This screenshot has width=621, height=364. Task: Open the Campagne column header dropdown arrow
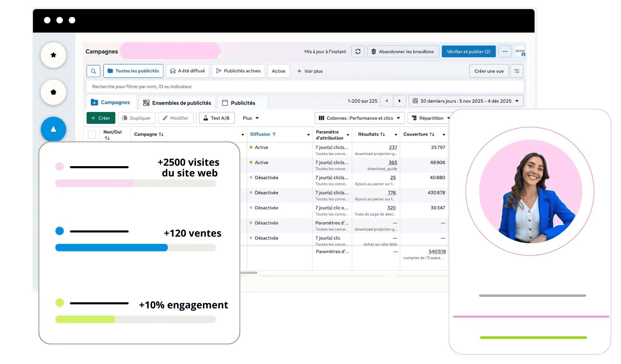click(x=242, y=135)
